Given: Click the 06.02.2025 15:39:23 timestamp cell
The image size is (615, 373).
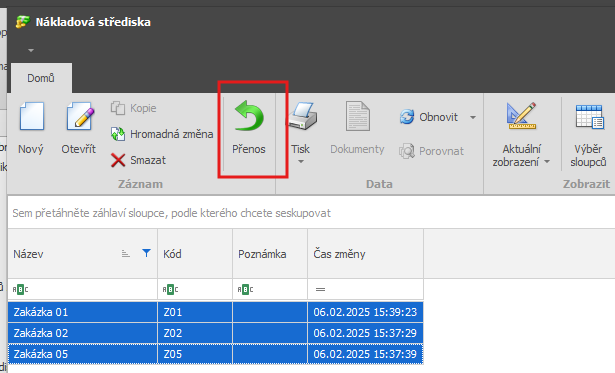Looking at the screenshot, I should pyautogui.click(x=366, y=312).
